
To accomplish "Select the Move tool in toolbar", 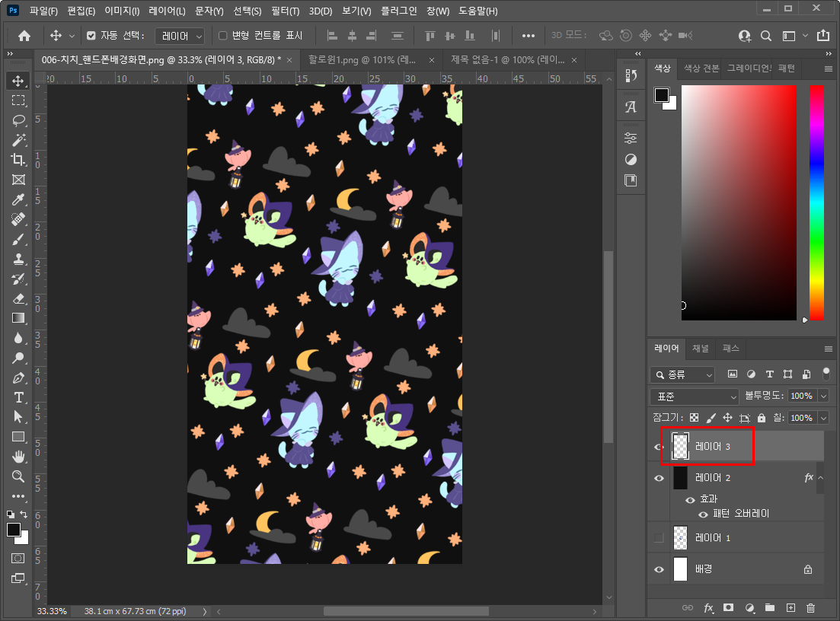I will (x=18, y=81).
